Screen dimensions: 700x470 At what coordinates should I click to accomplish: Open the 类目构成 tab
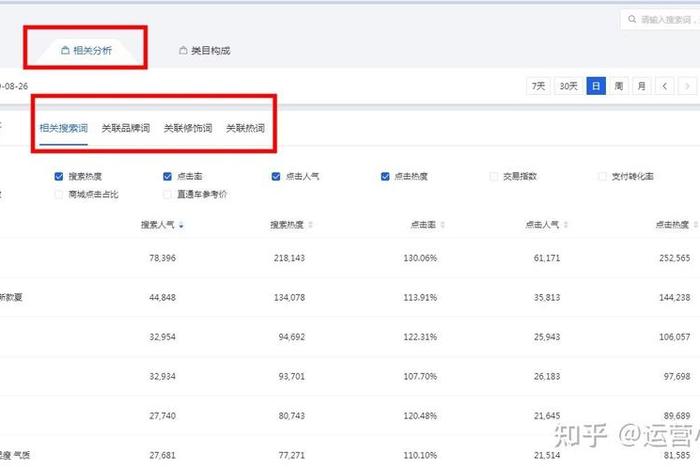[x=204, y=50]
